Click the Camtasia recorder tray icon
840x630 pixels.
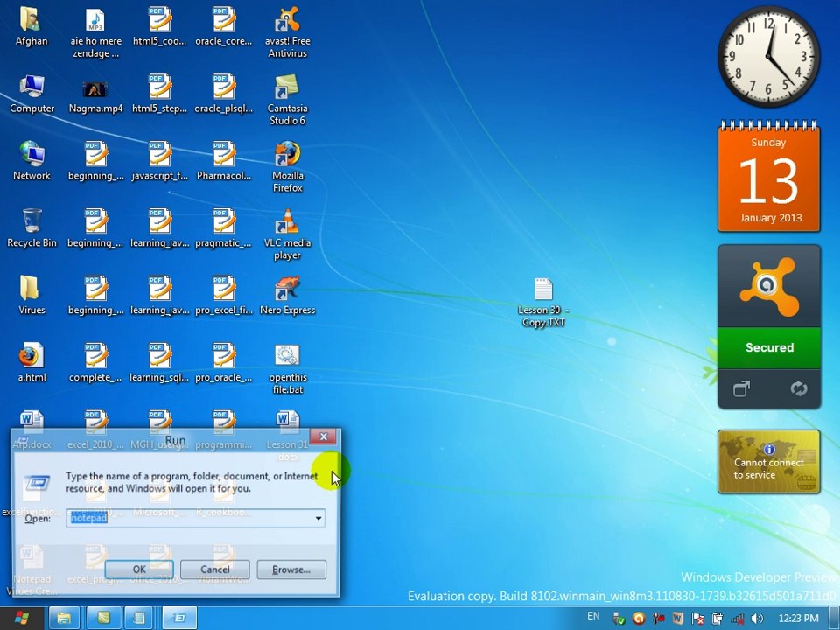coord(658,619)
